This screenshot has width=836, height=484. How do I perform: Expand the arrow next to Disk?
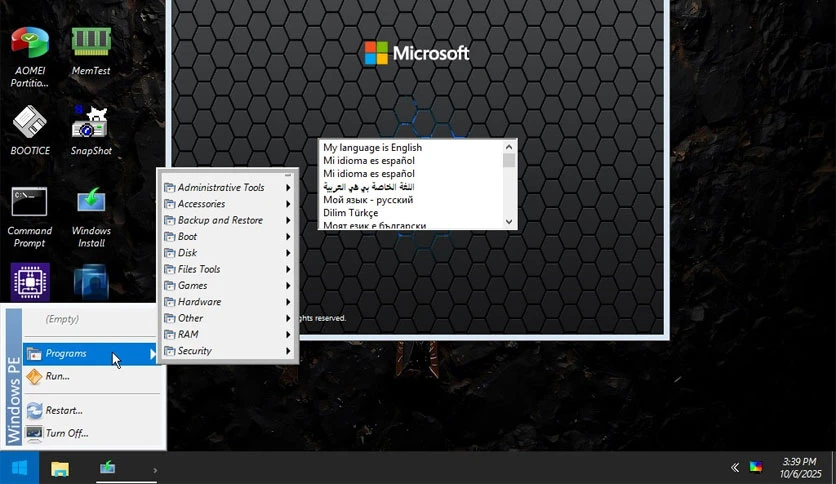(288, 253)
